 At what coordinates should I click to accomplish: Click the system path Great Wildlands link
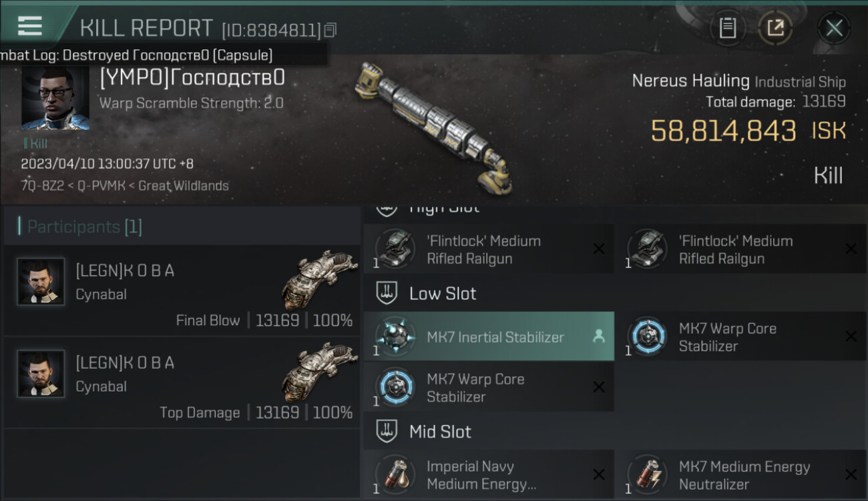coord(184,186)
